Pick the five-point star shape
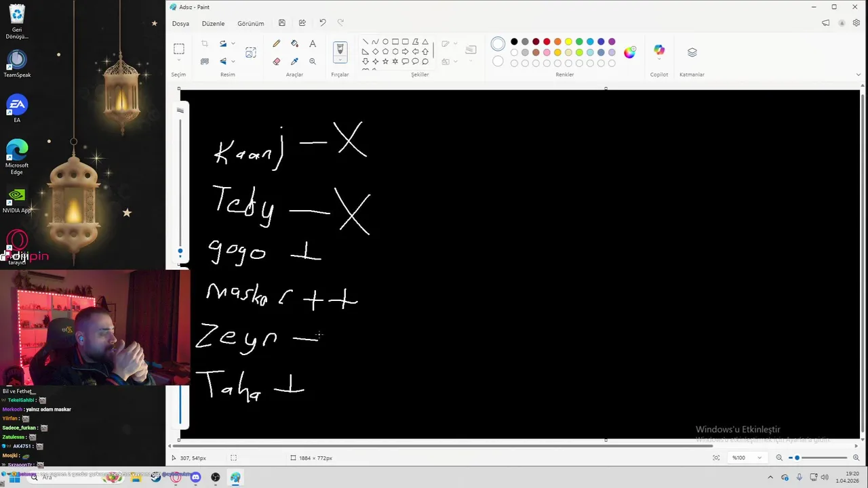This screenshot has height=488, width=868. [x=385, y=61]
